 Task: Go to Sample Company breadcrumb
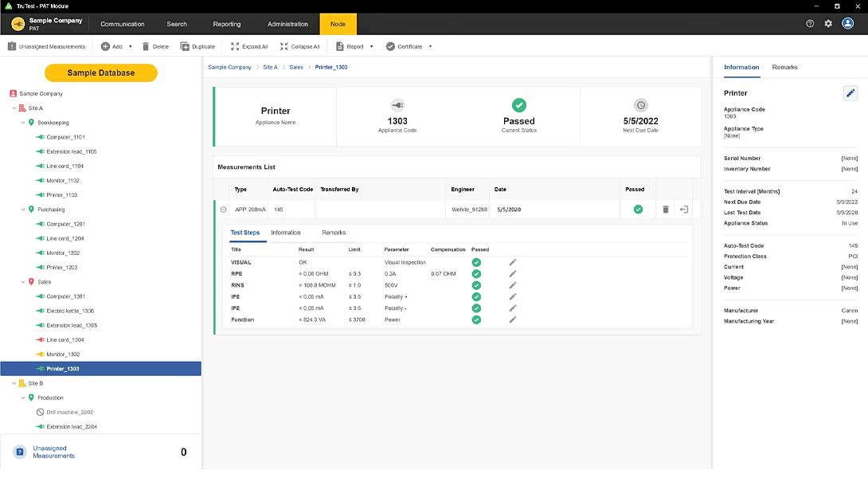pyautogui.click(x=229, y=67)
